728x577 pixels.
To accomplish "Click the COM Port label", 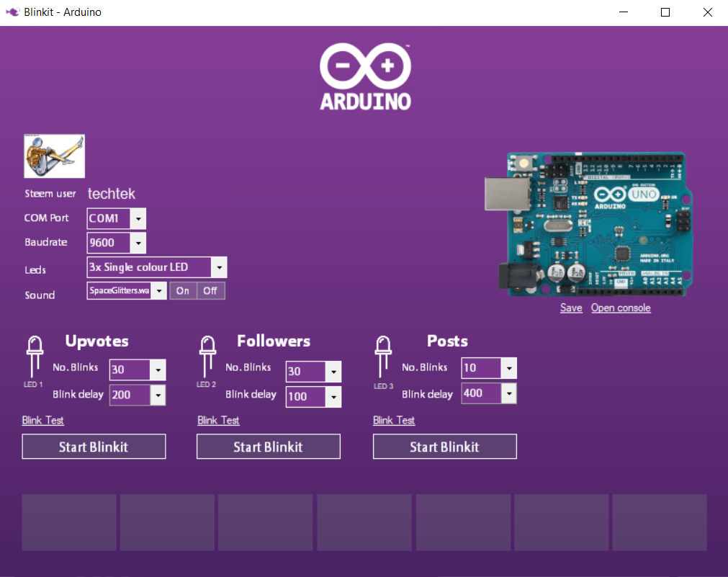I will (x=46, y=218).
